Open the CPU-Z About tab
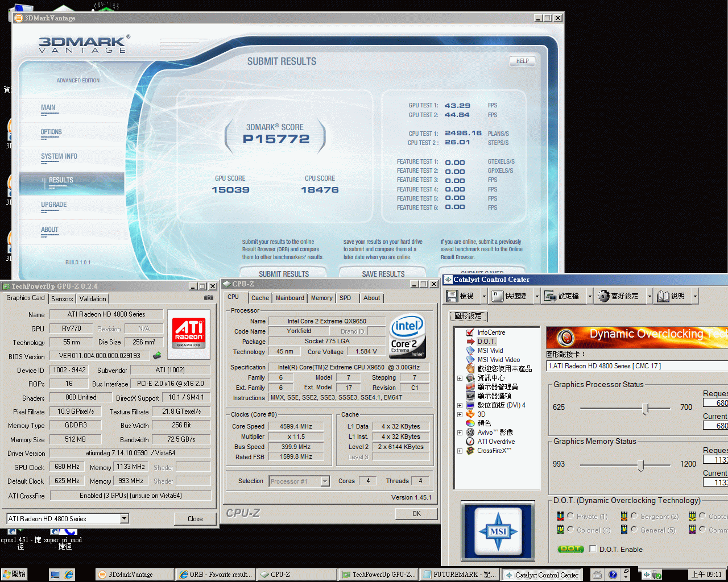 point(372,298)
